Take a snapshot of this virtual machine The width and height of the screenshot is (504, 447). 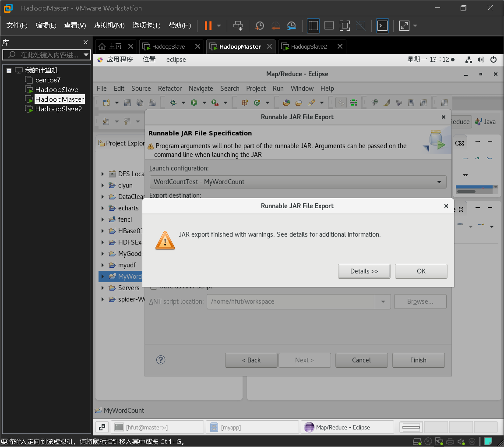(259, 26)
